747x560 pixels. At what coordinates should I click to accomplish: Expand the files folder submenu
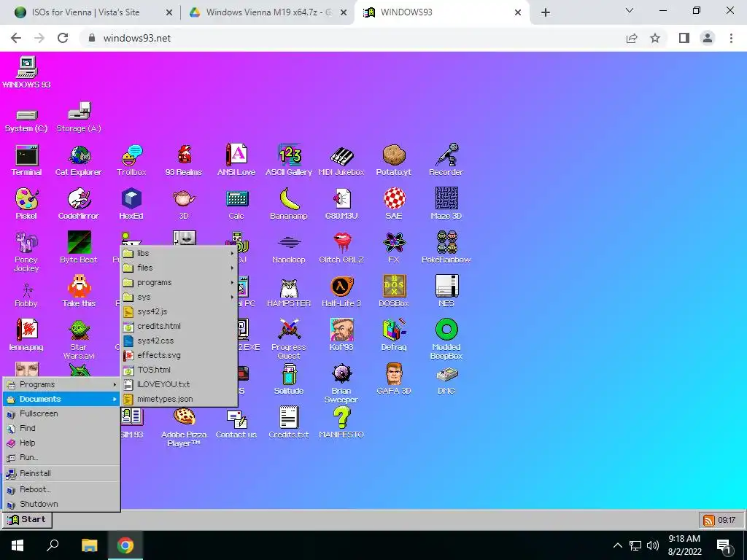(x=179, y=268)
